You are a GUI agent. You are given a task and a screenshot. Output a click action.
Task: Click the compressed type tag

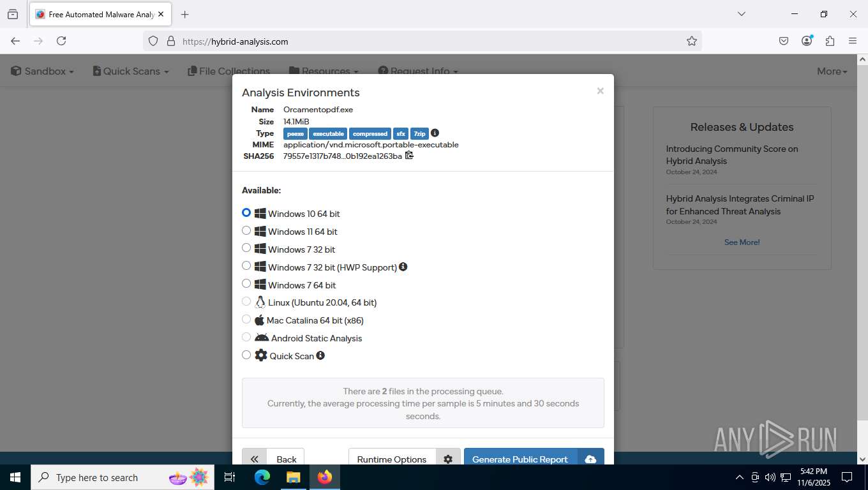[x=370, y=133]
